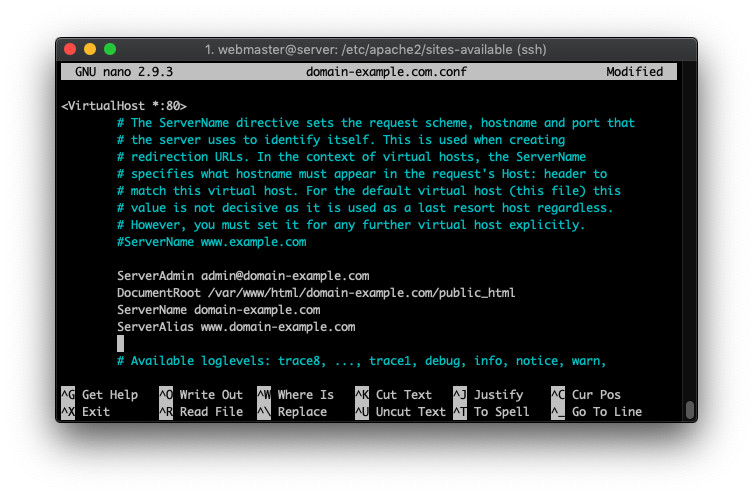
Task: Click the 'Available loglevels' comment line
Action: coord(362,361)
